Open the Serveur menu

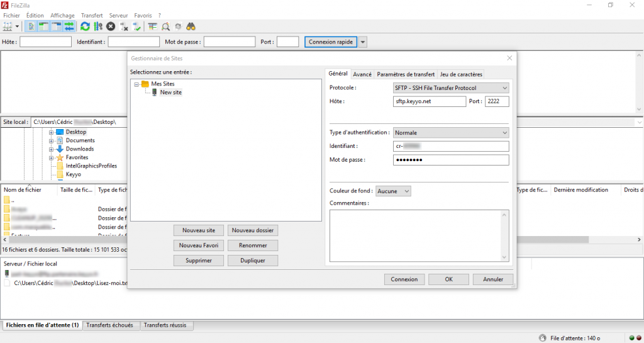pos(118,15)
